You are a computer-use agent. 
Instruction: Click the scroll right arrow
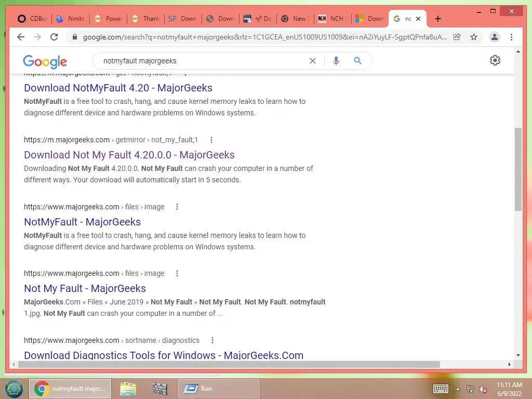[509, 364]
